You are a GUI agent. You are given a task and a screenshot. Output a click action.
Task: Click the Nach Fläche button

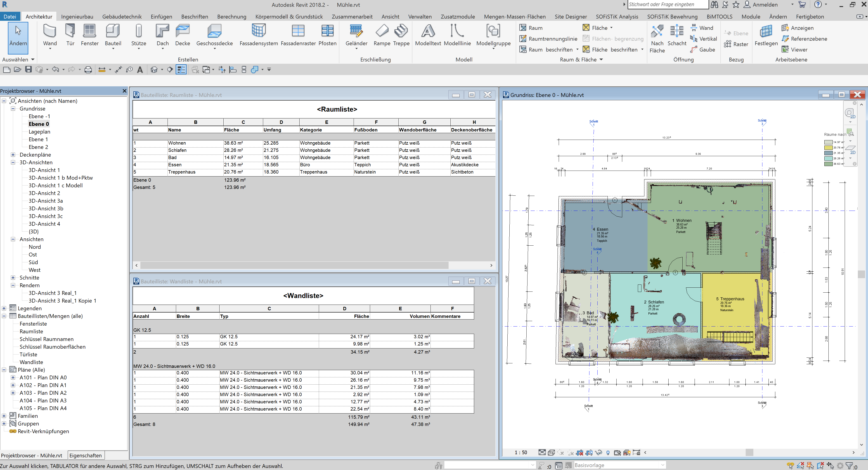tap(657, 39)
